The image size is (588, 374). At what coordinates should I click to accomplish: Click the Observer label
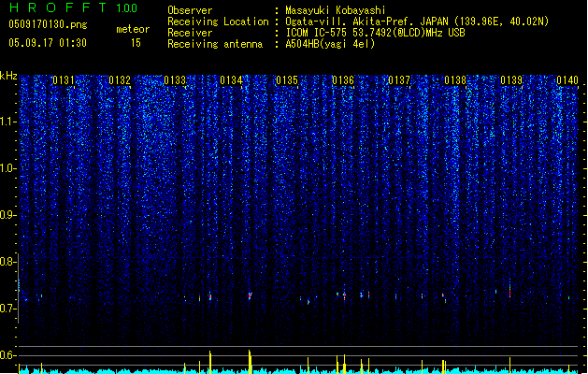pyautogui.click(x=190, y=10)
